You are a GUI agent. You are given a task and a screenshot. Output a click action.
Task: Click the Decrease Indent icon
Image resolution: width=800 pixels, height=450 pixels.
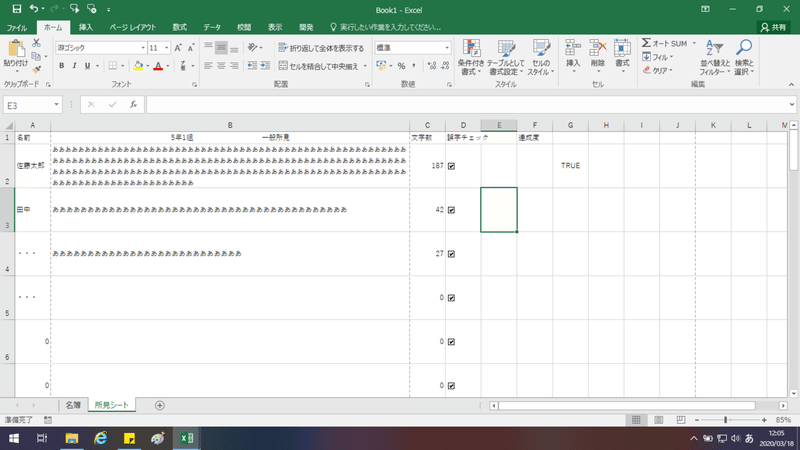[252, 66]
